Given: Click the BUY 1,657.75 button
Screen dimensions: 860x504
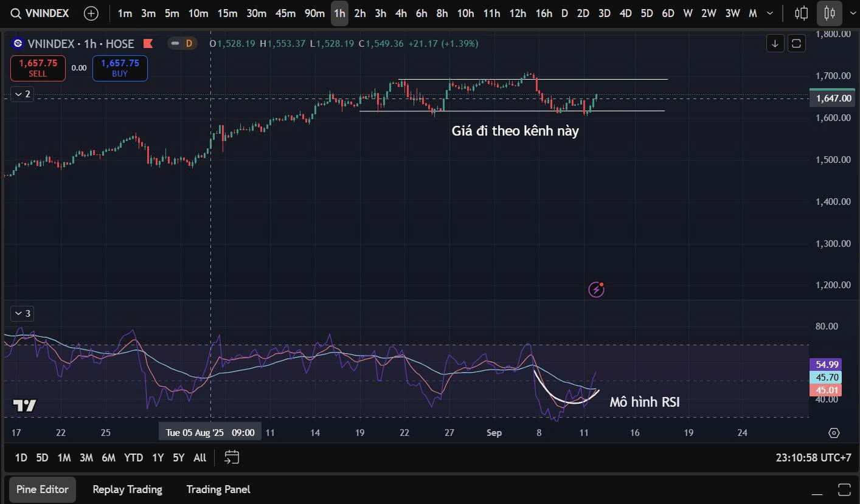Looking at the screenshot, I should [x=120, y=68].
